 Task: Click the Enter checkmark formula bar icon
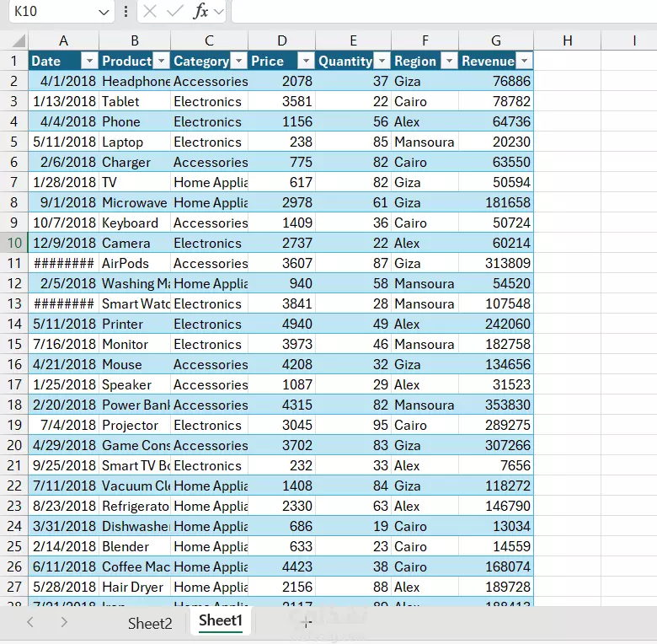pos(174,11)
